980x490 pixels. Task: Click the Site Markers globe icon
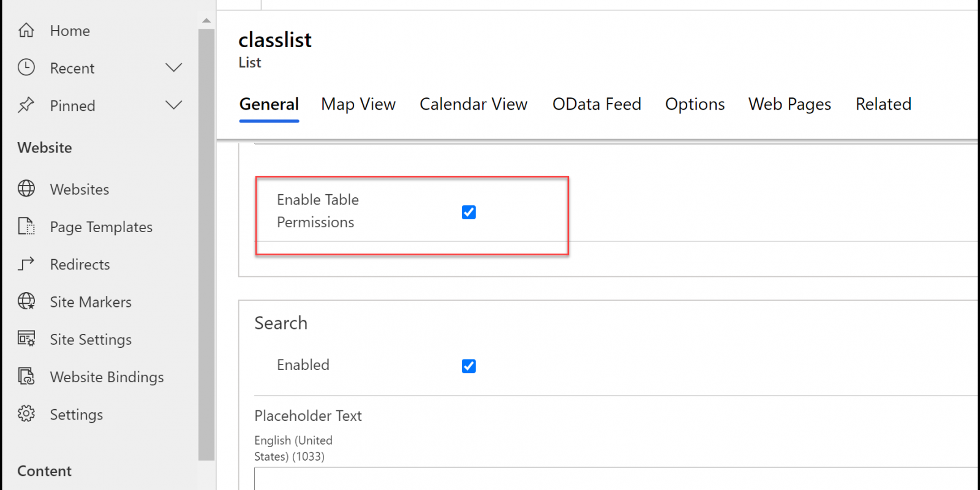[x=26, y=301]
